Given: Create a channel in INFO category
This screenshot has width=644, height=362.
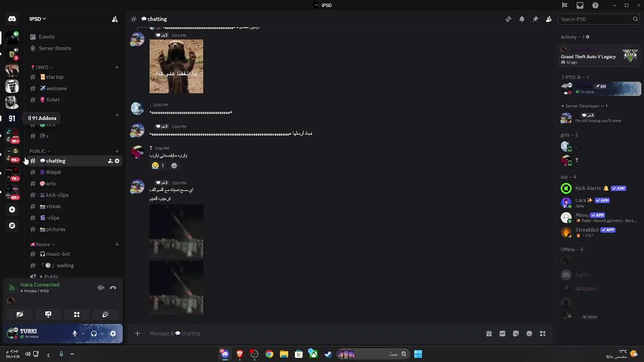Looking at the screenshot, I should point(117,67).
